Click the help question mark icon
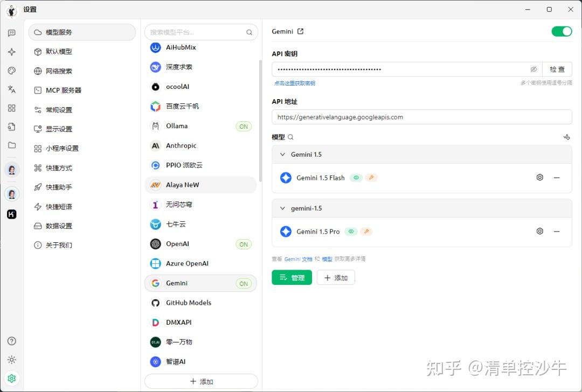This screenshot has height=392, width=582. tap(11, 341)
